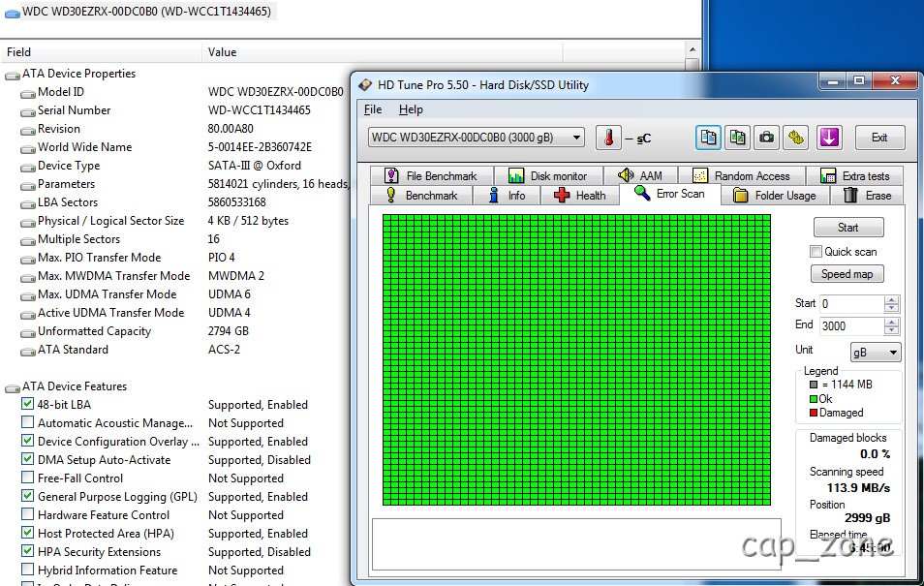Toggle the HPA Security Extensions checkbox
The width and height of the screenshot is (924, 586).
[x=27, y=550]
